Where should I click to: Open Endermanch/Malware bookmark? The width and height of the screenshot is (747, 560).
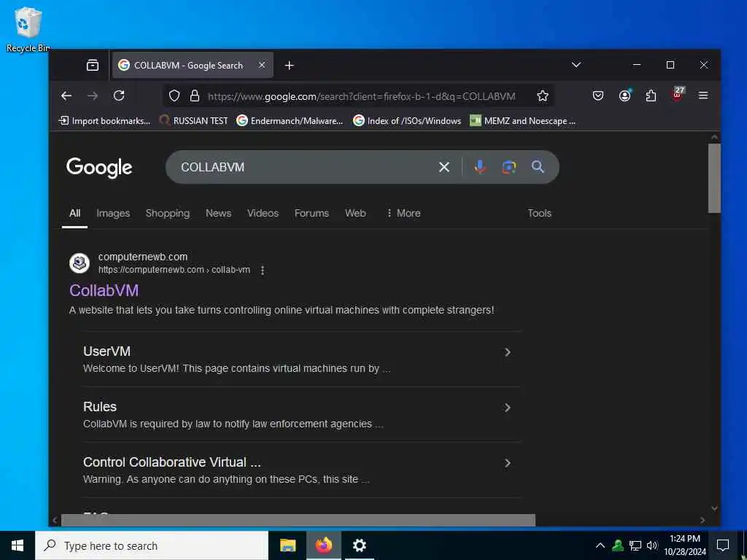[290, 121]
